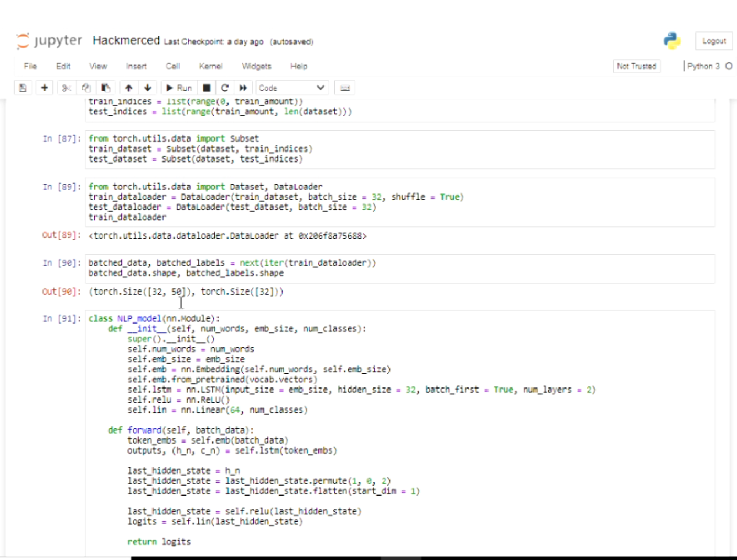
Task: Copy selected cells with the toolbar icon
Action: 86,88
